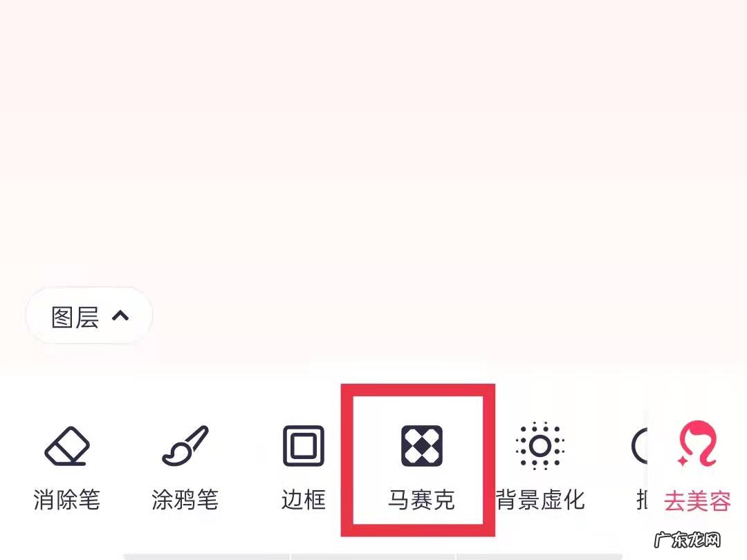Viewport: 747px width, 560px height.
Task: Open the 边框 frame icon
Action: pos(304,446)
